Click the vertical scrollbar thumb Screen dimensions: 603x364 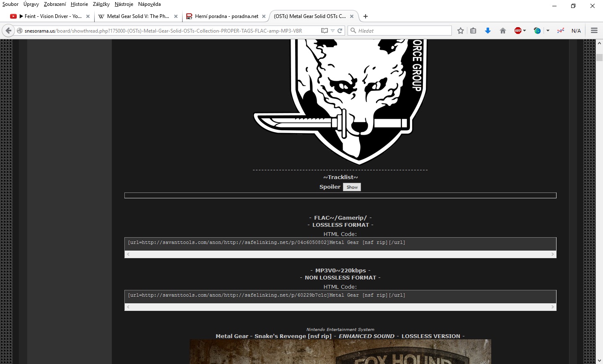pyautogui.click(x=599, y=58)
